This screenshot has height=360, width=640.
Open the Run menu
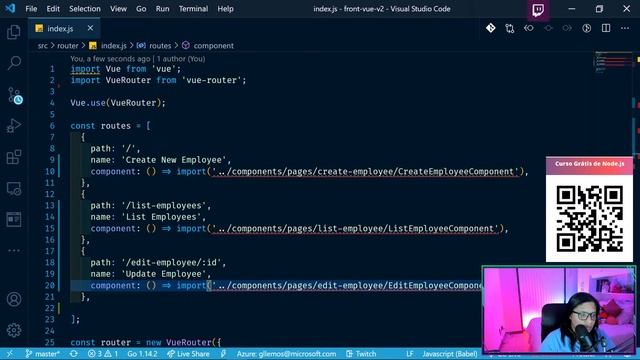point(162,9)
